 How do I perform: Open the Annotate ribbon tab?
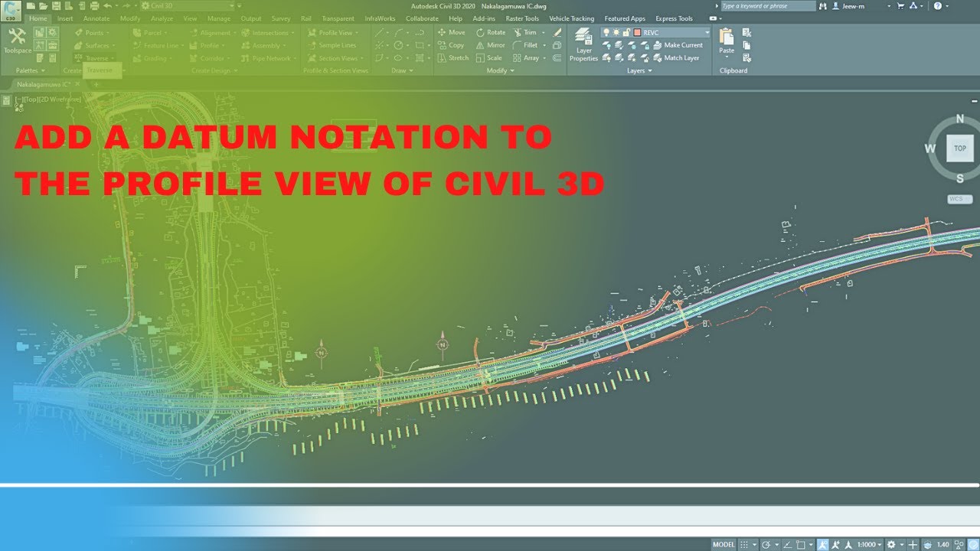point(96,18)
